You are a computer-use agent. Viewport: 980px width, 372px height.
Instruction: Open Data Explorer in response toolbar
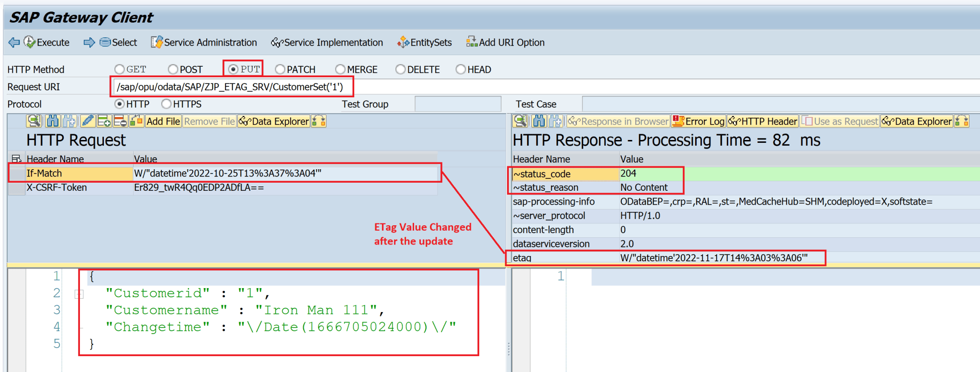pos(917,121)
